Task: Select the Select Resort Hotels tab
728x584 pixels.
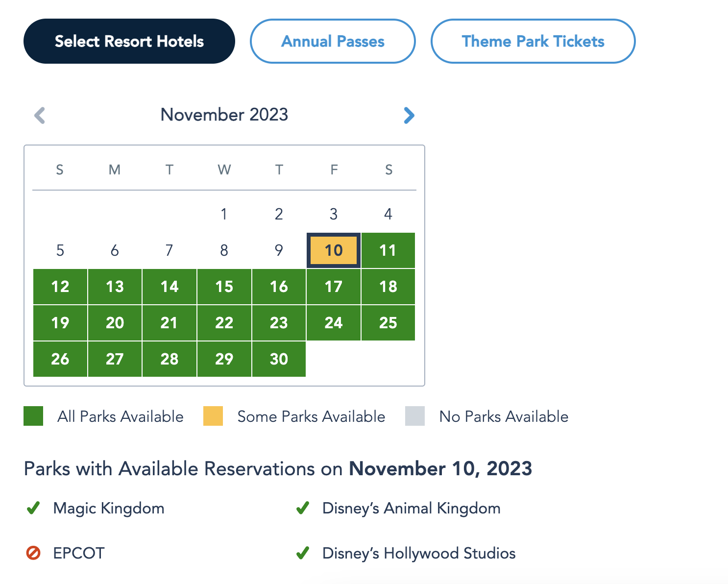Action: (129, 41)
